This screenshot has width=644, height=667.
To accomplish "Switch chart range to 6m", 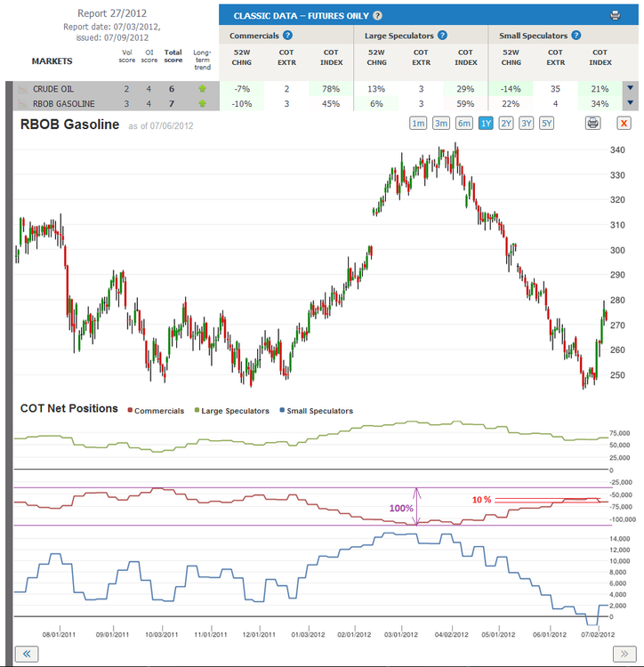I will (464, 124).
